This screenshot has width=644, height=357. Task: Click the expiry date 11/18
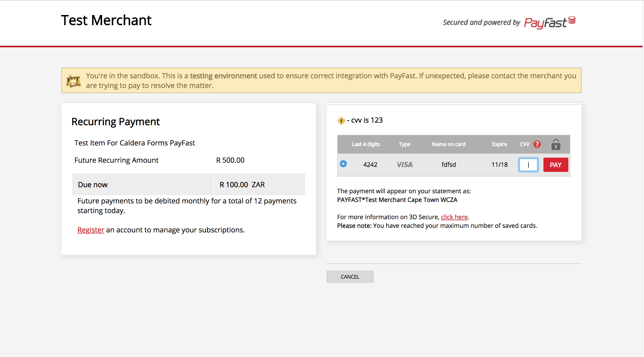[x=500, y=165]
